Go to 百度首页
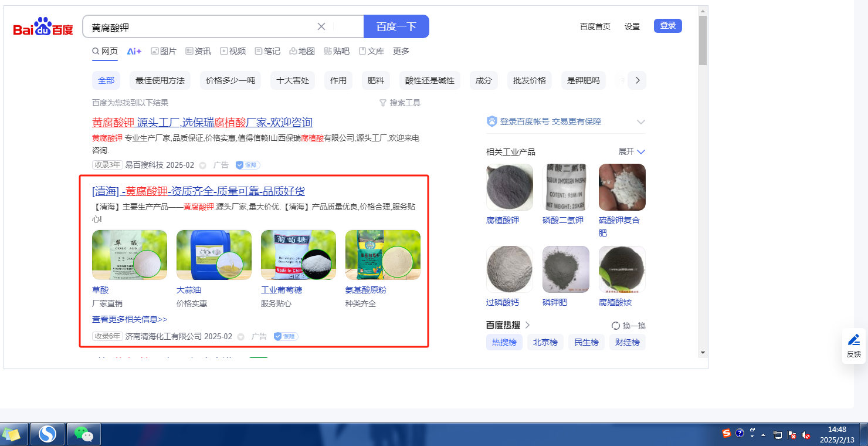The height and width of the screenshot is (446, 868). 595,26
